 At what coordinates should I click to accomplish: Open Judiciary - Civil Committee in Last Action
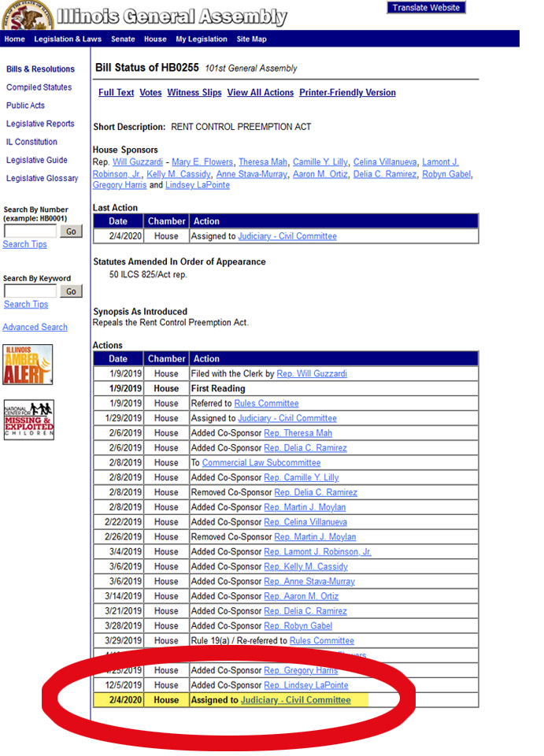coord(287,236)
